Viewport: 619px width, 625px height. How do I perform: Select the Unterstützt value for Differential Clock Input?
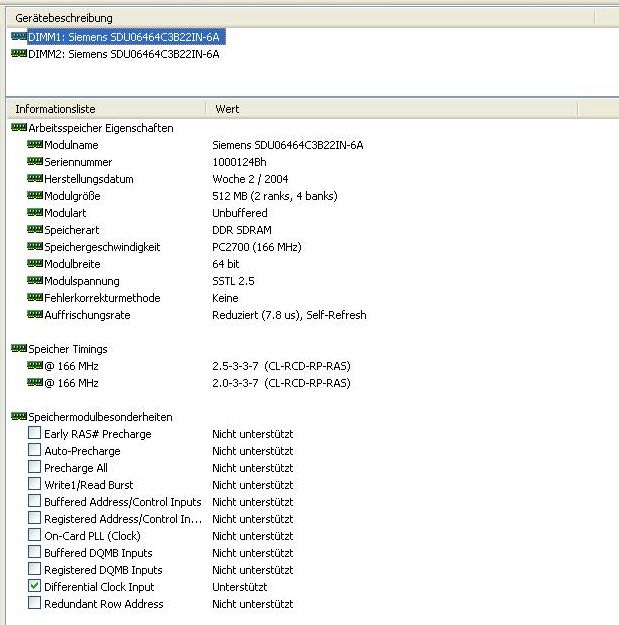pos(240,587)
